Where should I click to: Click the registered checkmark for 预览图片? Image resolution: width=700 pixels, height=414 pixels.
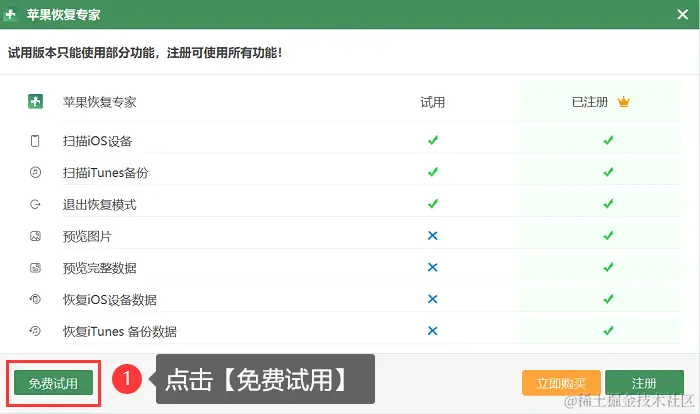tap(608, 235)
